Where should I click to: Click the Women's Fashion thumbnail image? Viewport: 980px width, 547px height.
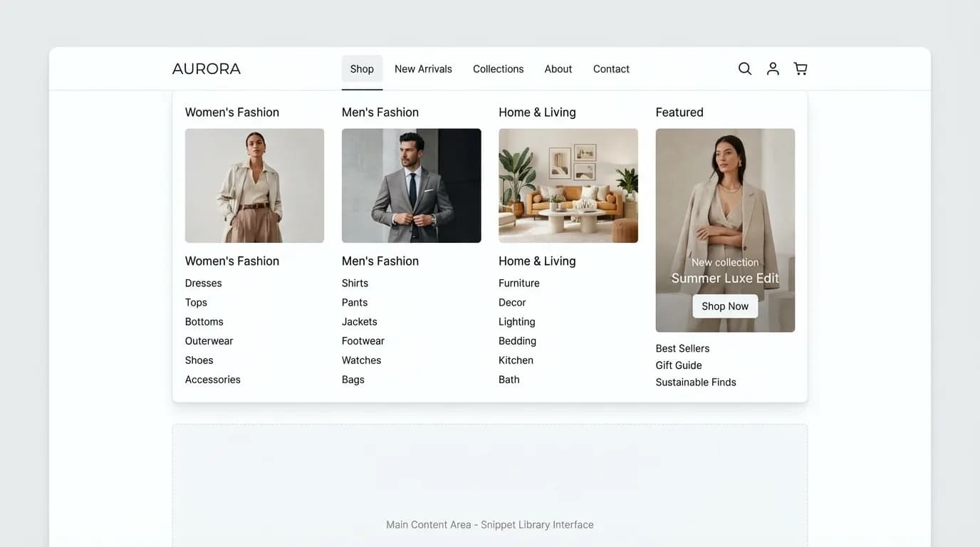pyautogui.click(x=254, y=186)
